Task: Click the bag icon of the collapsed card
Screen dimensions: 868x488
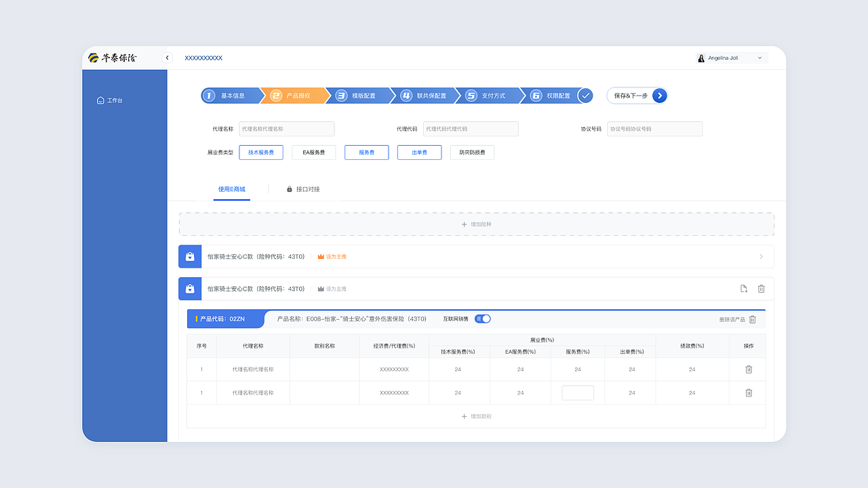Action: click(190, 257)
